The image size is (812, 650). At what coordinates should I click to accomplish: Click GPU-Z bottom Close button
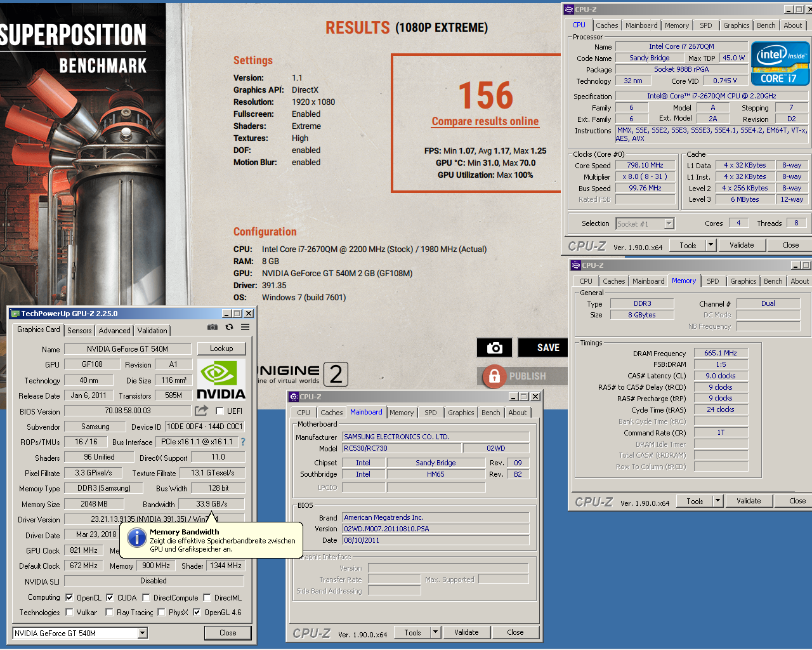[x=228, y=633]
